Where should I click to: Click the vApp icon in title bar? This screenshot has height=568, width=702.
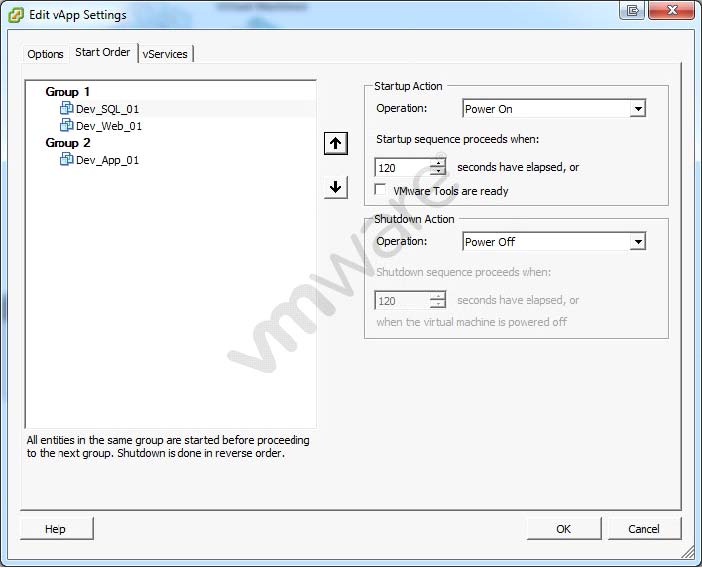pyautogui.click(x=16, y=15)
